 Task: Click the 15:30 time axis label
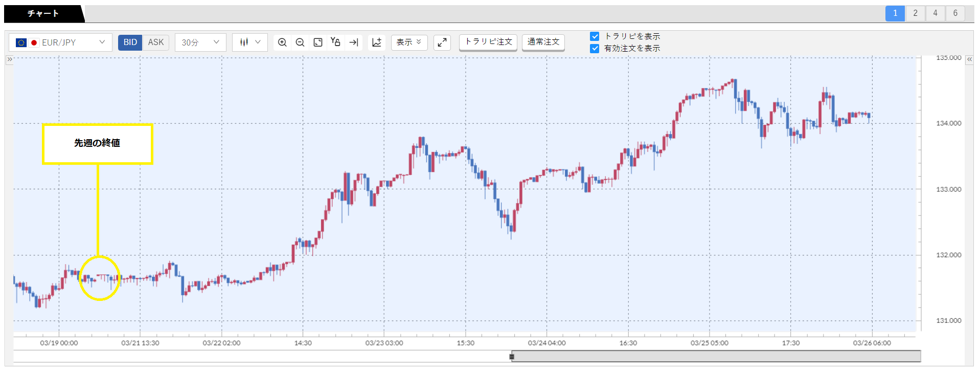(x=465, y=343)
